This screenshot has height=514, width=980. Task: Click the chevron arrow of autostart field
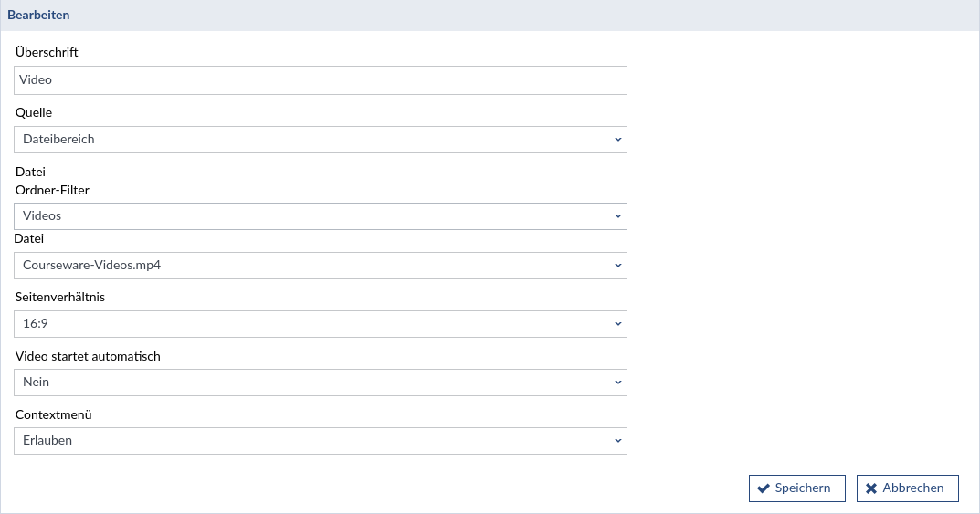[x=617, y=383]
